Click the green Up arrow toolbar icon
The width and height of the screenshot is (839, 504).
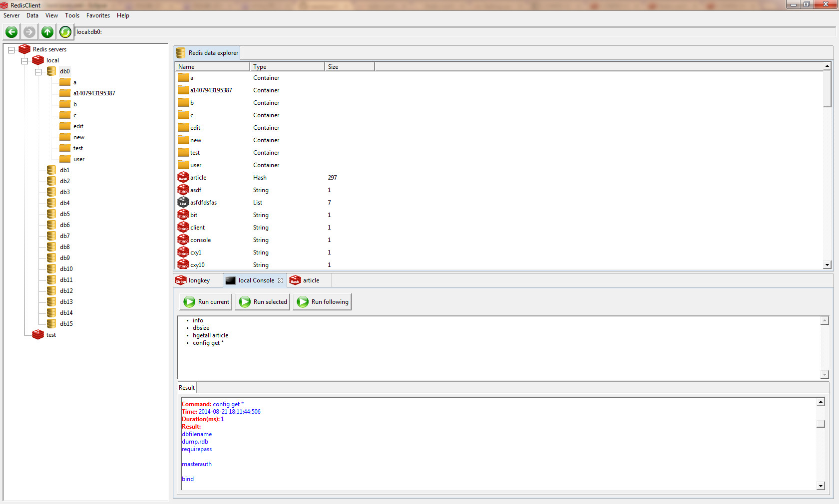click(47, 32)
